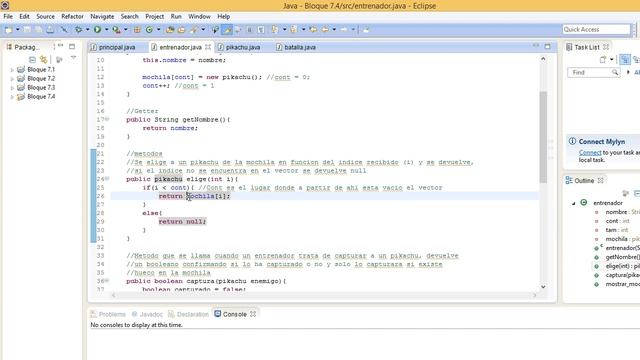
Task: Click the Print icon in toolbar
Action: point(50,29)
